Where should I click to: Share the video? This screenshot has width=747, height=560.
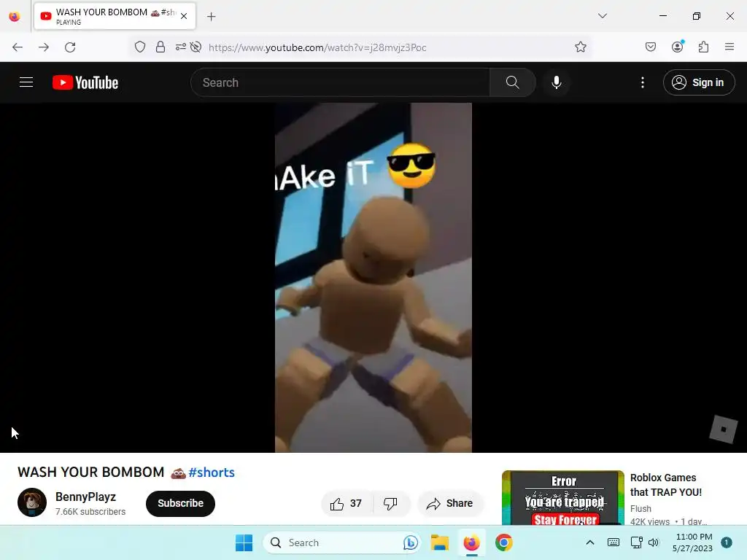click(x=450, y=503)
